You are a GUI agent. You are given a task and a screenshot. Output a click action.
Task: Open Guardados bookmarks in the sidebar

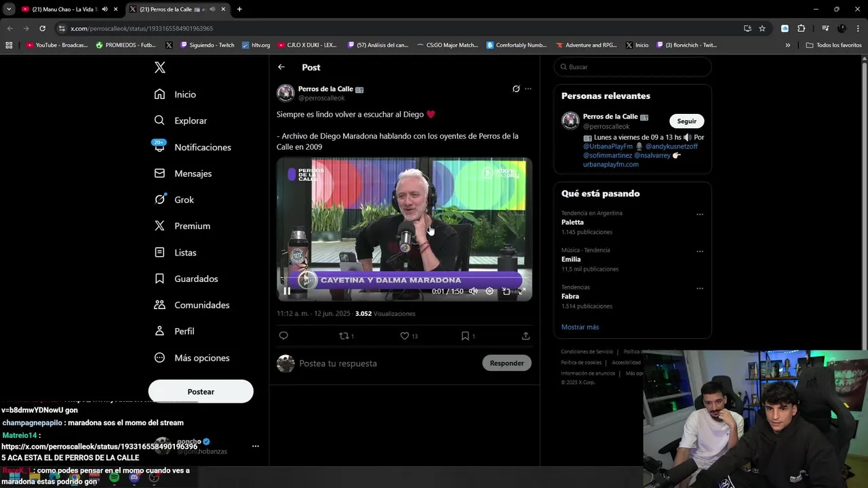(x=186, y=279)
